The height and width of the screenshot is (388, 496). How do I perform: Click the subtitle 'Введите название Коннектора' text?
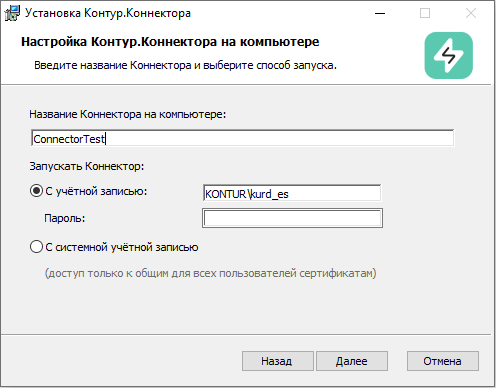pyautogui.click(x=113, y=65)
